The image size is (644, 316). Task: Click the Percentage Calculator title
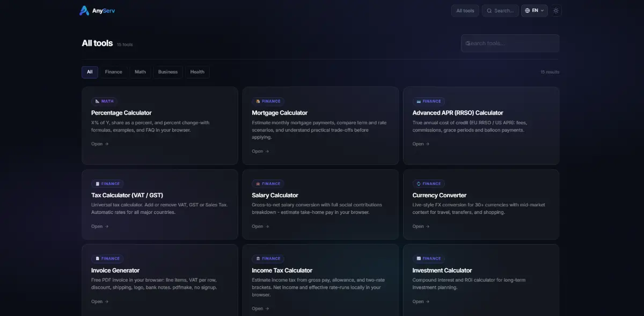coord(121,113)
